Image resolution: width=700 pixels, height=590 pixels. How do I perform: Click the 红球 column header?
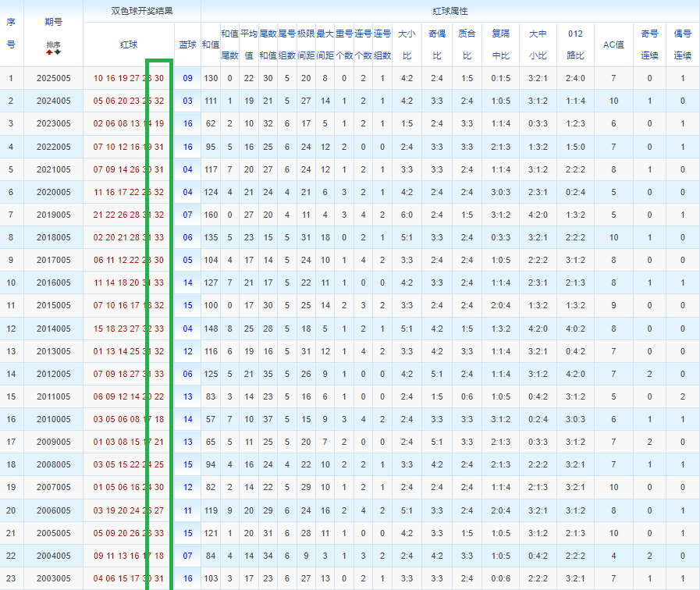(128, 44)
